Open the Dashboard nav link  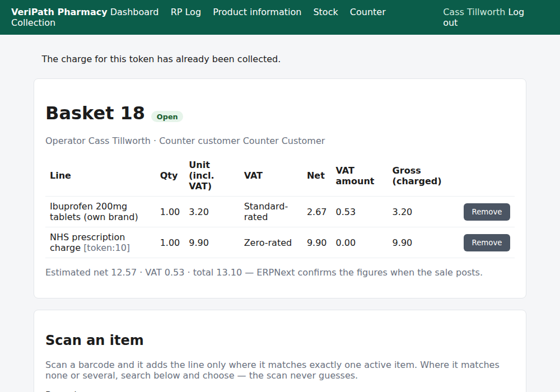pos(134,12)
